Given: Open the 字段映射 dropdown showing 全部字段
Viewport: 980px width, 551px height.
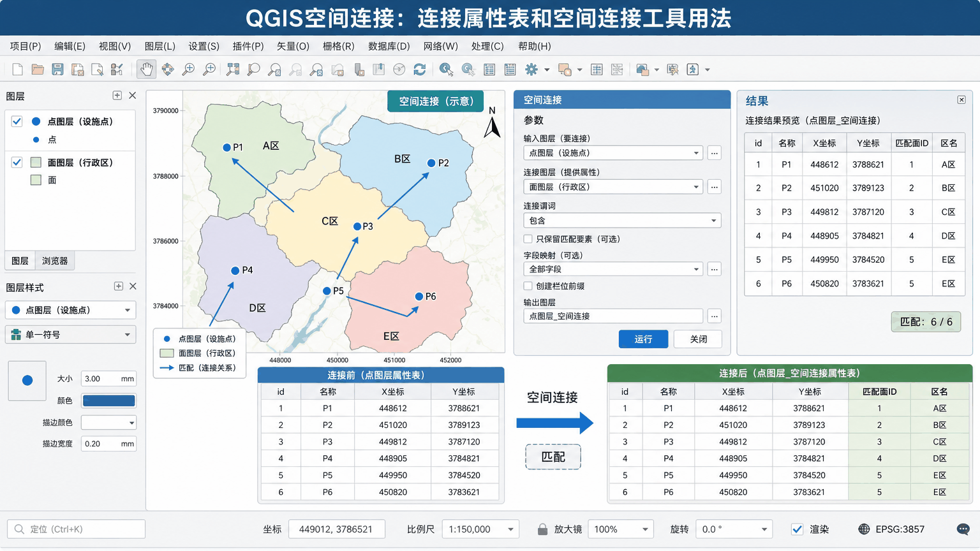Looking at the screenshot, I should pos(613,269).
